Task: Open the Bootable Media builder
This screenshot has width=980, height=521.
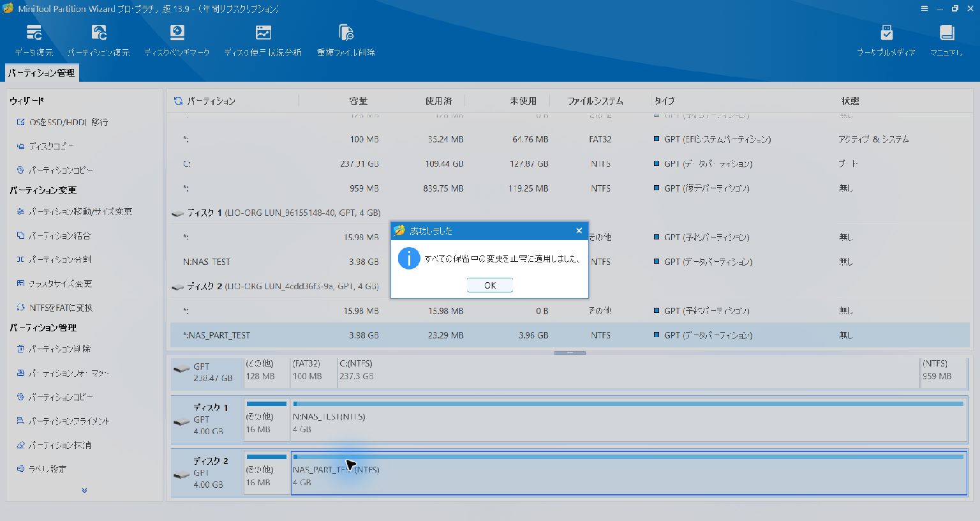Action: click(886, 41)
